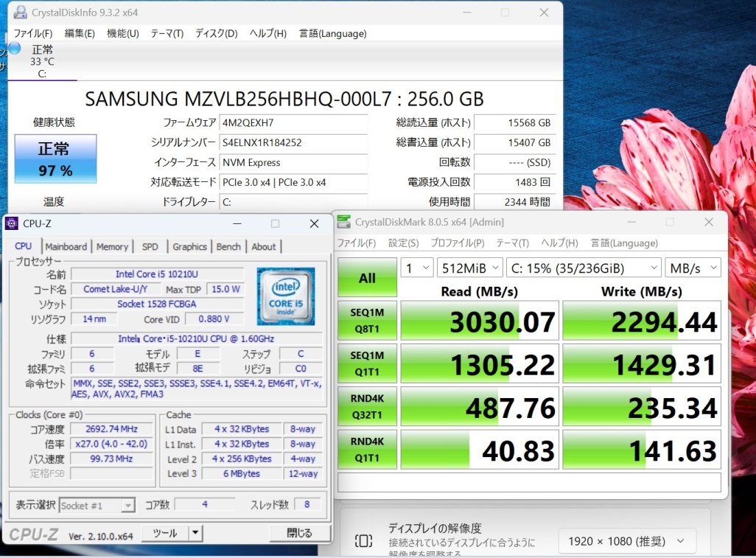Open 機能 menu in CrystalDiskInfo

123,33
